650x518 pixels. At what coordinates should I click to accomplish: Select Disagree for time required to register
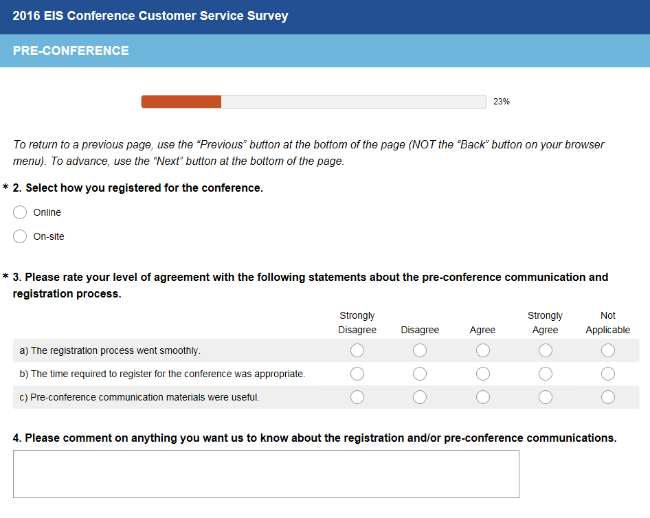pos(420,373)
